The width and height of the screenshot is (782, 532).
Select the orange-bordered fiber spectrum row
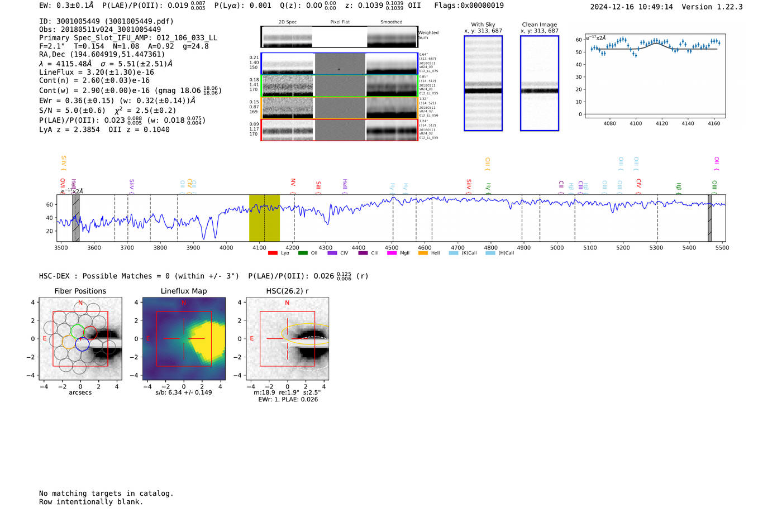point(340,108)
